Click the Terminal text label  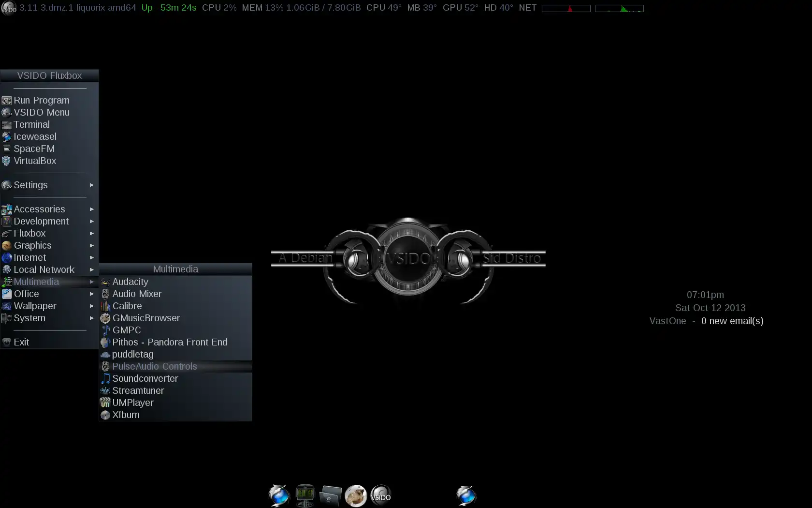click(x=31, y=124)
